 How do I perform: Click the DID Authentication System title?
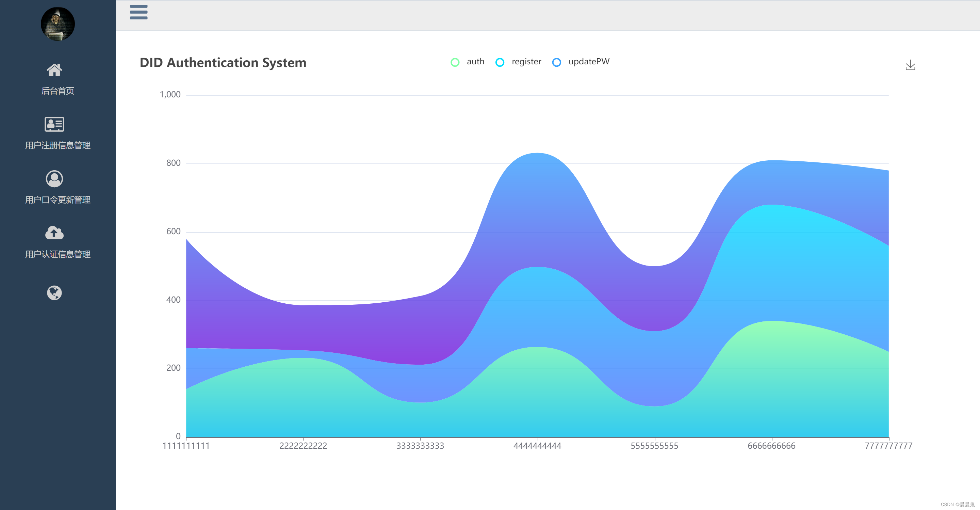coord(223,62)
